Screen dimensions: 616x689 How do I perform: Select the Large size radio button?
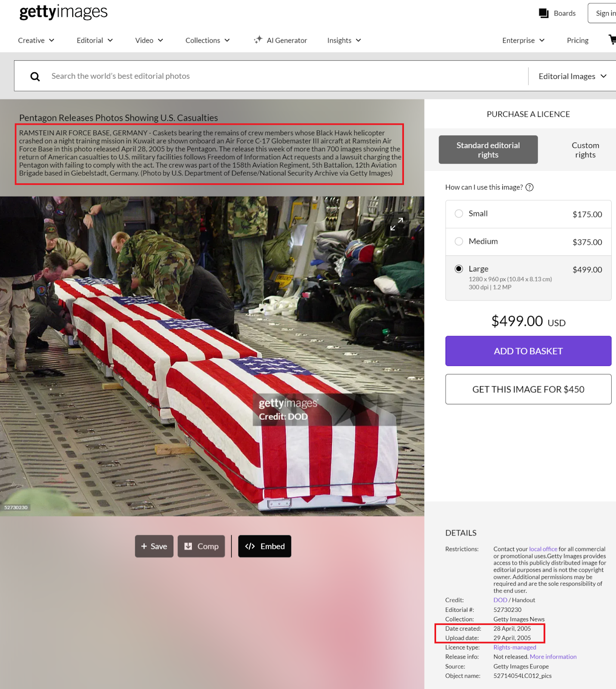tap(459, 269)
